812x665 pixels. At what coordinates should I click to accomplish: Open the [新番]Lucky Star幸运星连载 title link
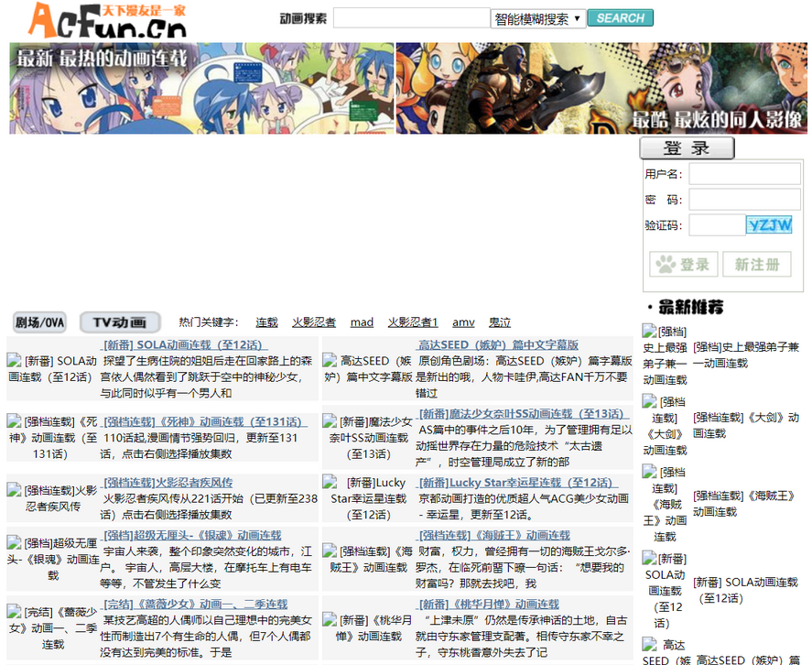[x=517, y=483]
